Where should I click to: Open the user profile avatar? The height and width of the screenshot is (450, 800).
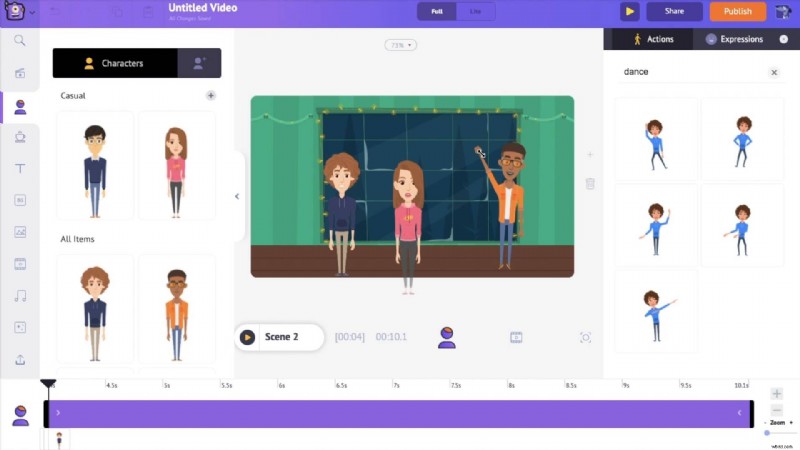pos(783,11)
